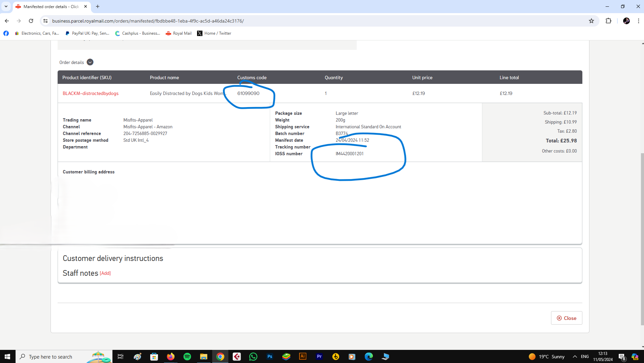Select the Total: £25.98 text

(x=561, y=141)
